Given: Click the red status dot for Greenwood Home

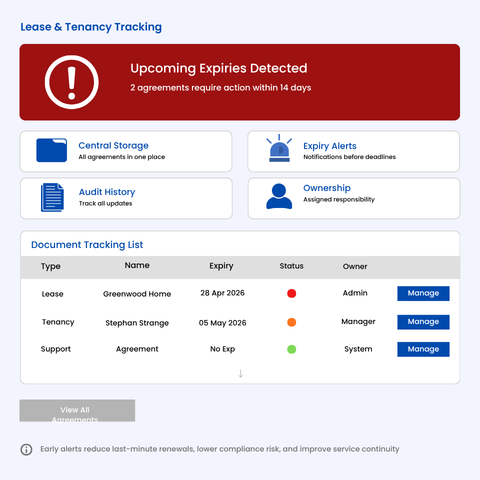Looking at the screenshot, I should tap(291, 293).
